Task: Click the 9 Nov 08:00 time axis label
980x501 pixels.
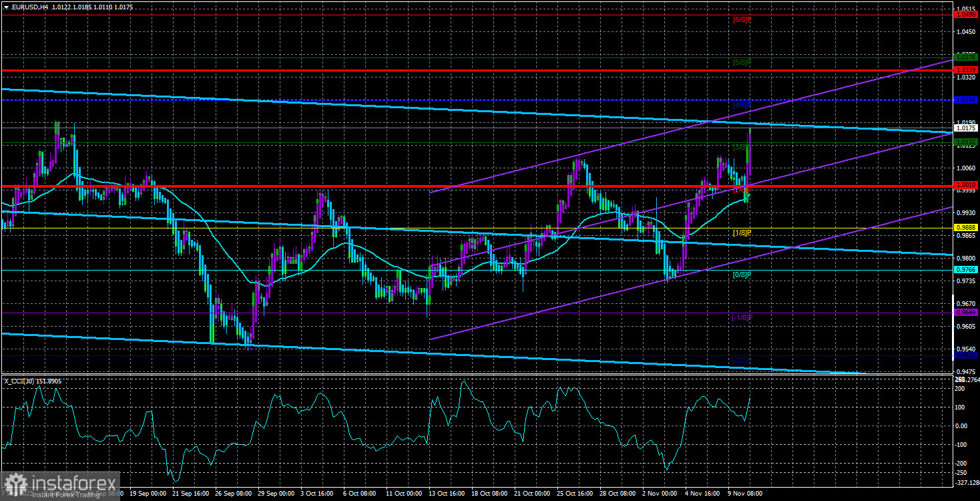Action: [x=746, y=494]
